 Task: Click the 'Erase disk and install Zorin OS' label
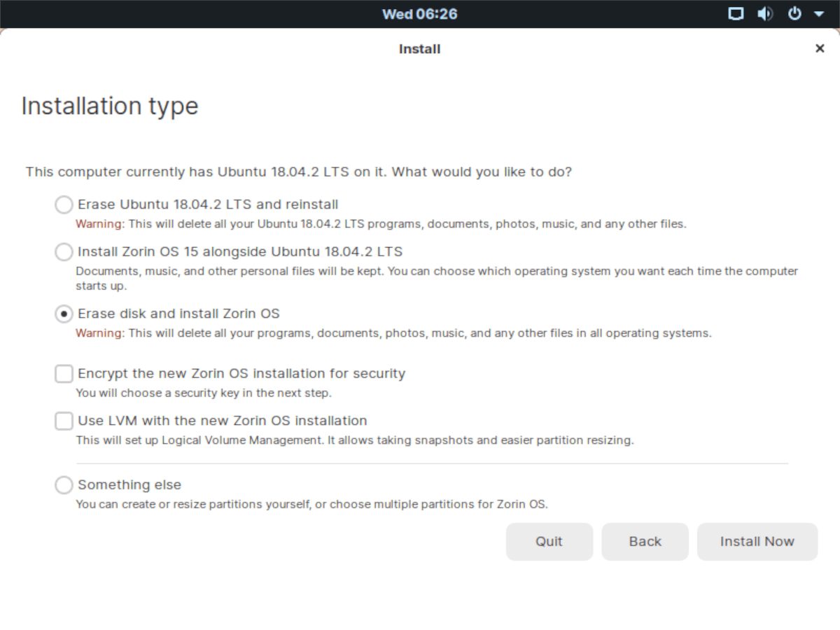click(178, 314)
